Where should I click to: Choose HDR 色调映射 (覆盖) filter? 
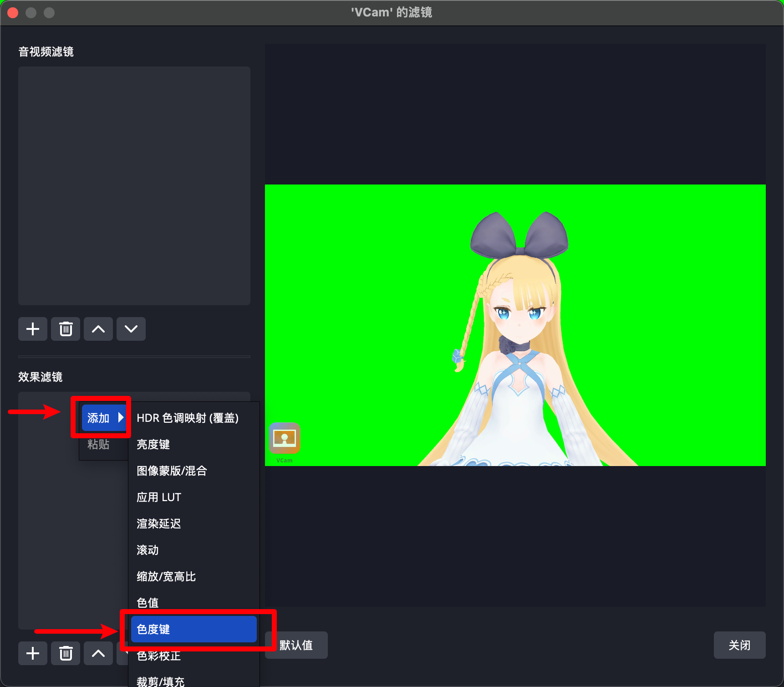[188, 418]
